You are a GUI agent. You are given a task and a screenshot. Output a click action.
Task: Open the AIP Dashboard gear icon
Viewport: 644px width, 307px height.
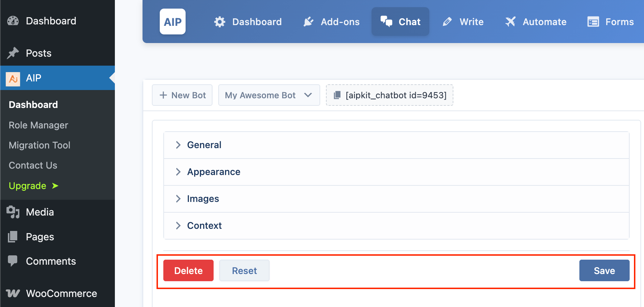click(220, 22)
